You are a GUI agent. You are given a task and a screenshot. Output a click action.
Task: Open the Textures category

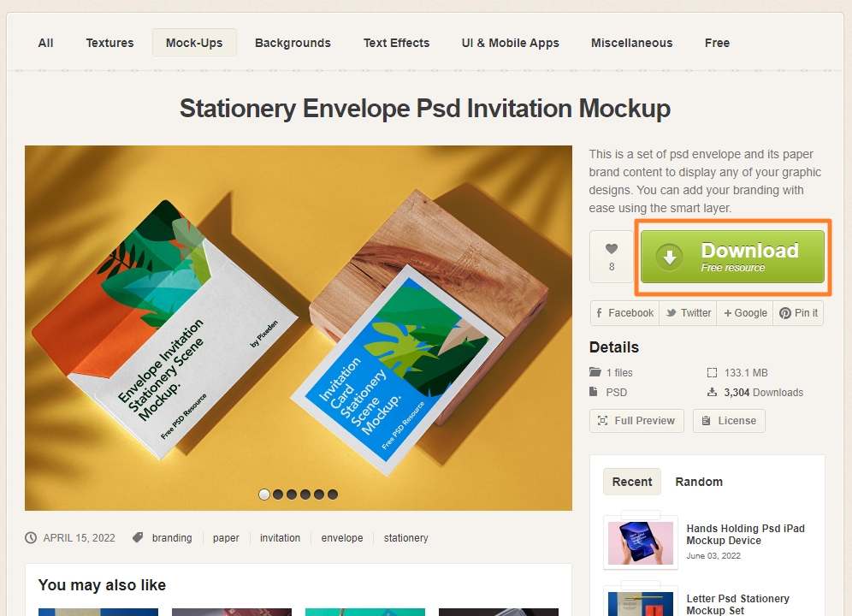[x=109, y=43]
